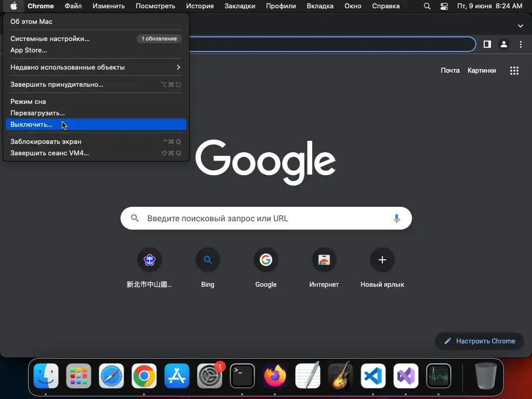Open the Интернет web store shortcut
This screenshot has width=532, height=399.
324,268
